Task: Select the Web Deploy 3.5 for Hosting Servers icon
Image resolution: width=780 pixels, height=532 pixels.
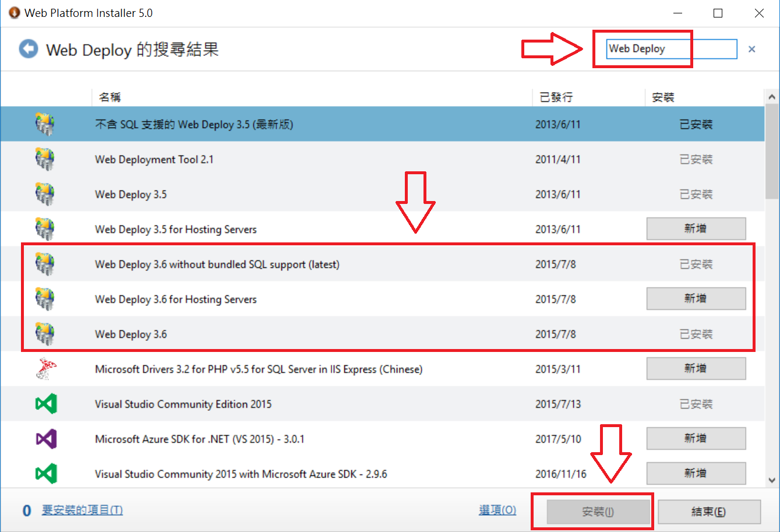Action: tap(45, 229)
